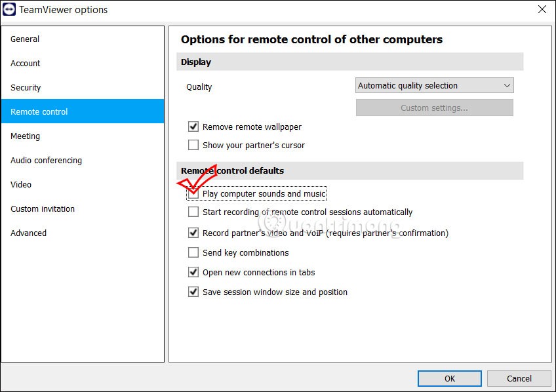Screen dimensions: 556x392
Task: Click the TeamViewer logo icon in title bar
Action: [10, 10]
